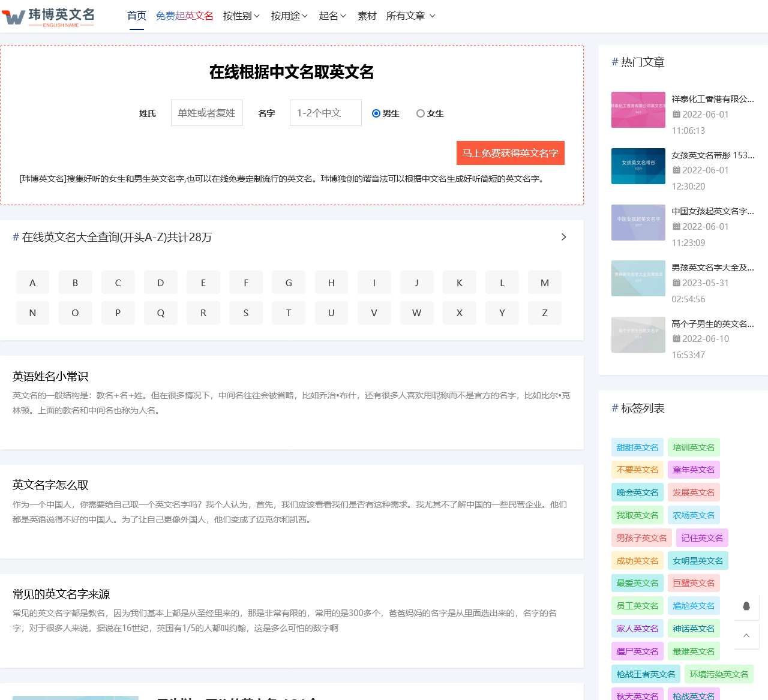This screenshot has width=768, height=700.
Task: Click the scroll-to-top arrow button
Action: (x=746, y=635)
